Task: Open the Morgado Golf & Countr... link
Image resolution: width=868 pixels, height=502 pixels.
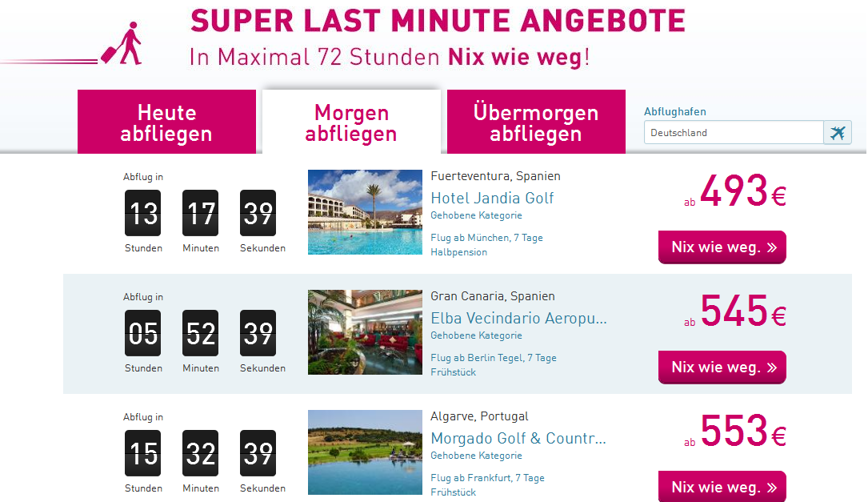Action: click(518, 438)
